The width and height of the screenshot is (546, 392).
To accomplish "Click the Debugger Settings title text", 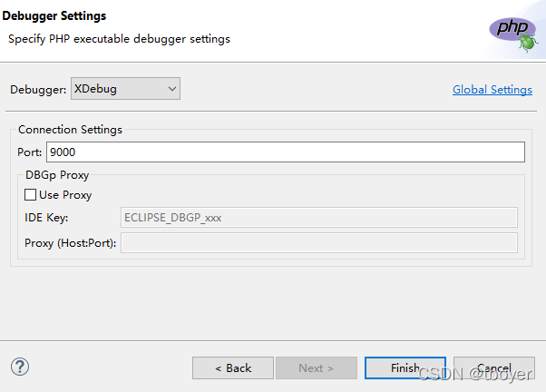I will pyautogui.click(x=54, y=16).
